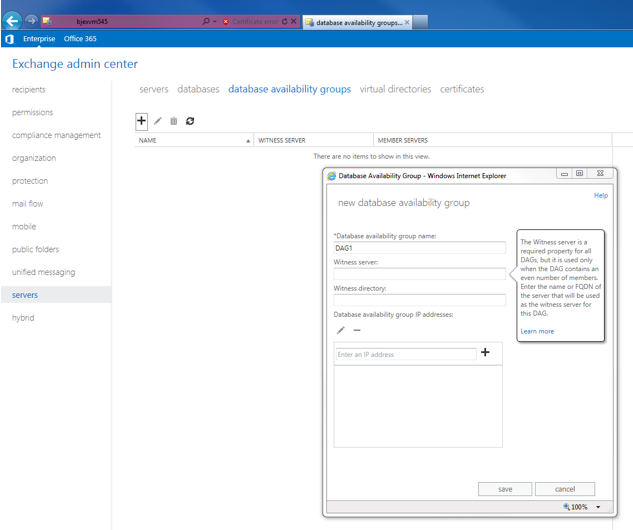
Task: Switch to Enterprise navigation link
Action: (x=39, y=39)
